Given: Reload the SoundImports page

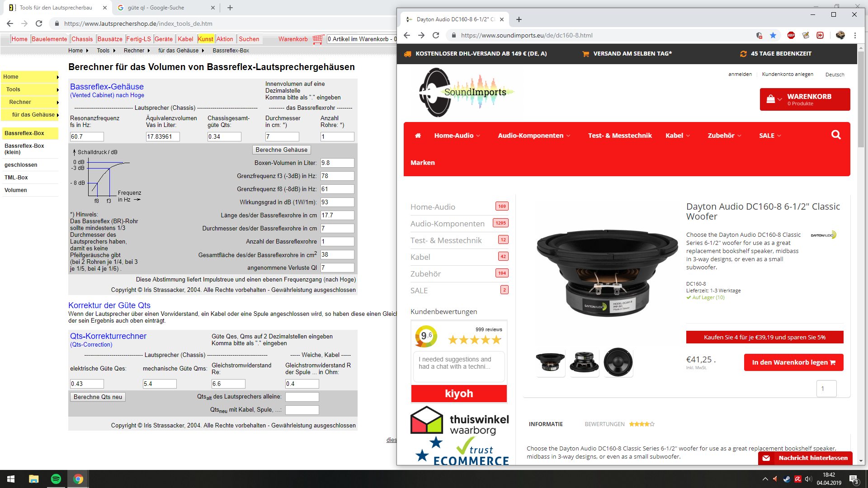Looking at the screenshot, I should coord(436,35).
